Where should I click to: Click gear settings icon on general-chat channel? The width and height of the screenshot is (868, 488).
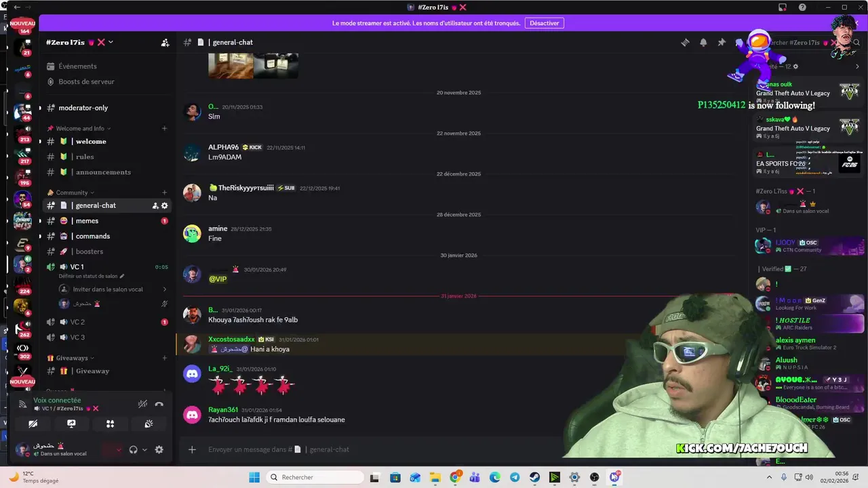point(165,205)
